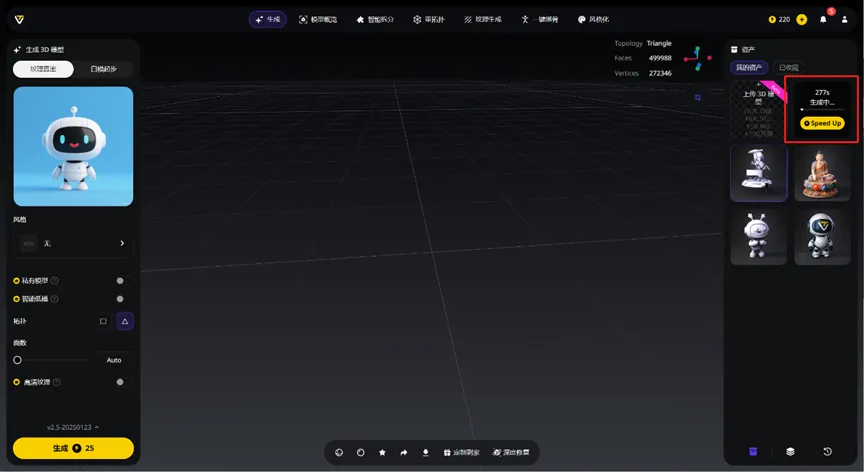The image size is (864, 472).
Task: Open the Auto face count field
Action: pos(114,360)
